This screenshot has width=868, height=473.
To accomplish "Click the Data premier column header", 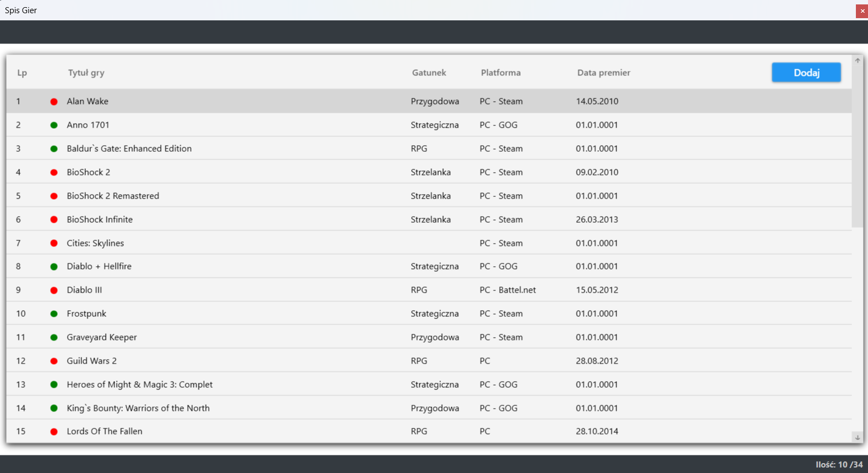I will [x=604, y=73].
